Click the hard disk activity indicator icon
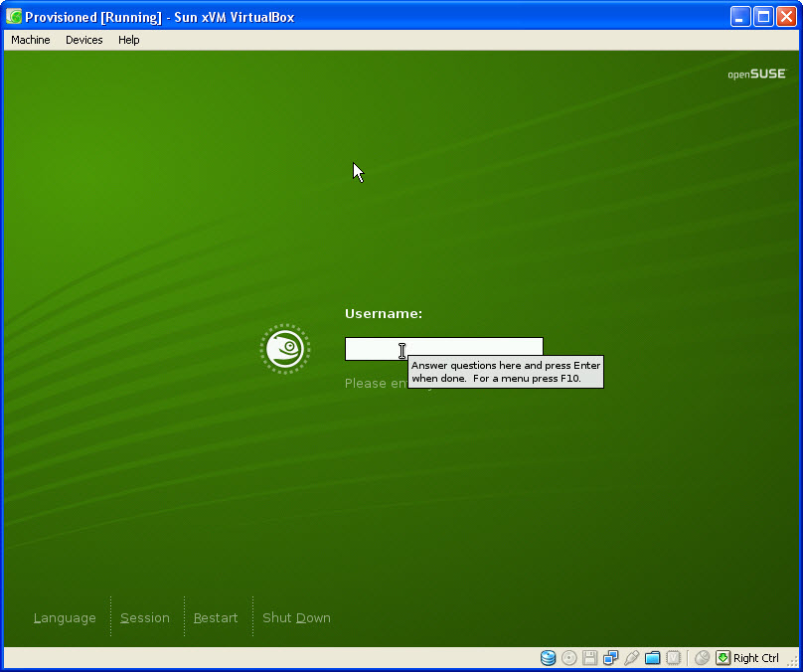Screen dimensions: 803x672 (x=548, y=658)
